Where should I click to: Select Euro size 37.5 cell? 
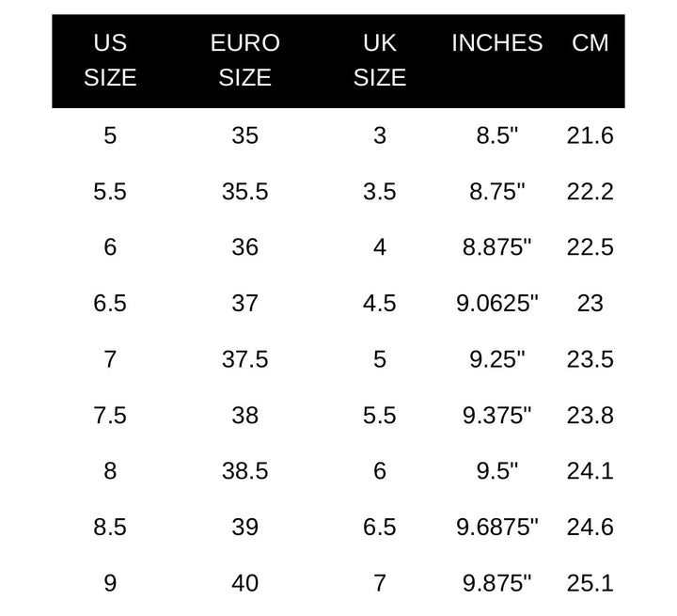245,359
